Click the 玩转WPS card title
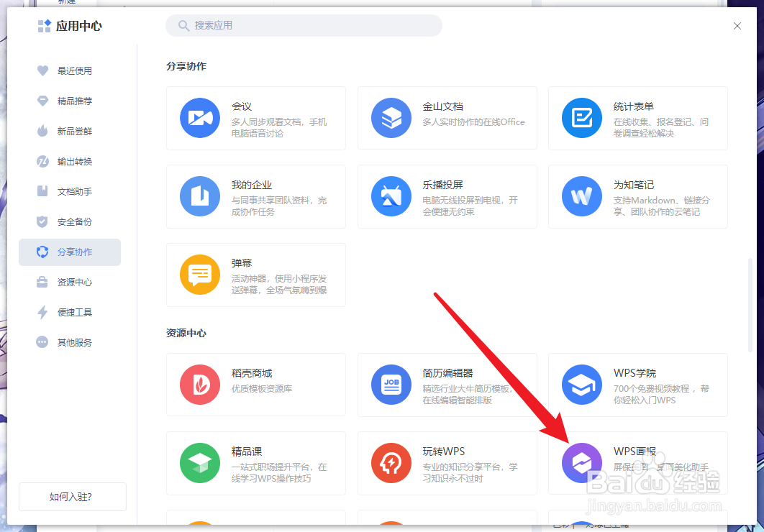Screen dimensions: 764x532 443,451
